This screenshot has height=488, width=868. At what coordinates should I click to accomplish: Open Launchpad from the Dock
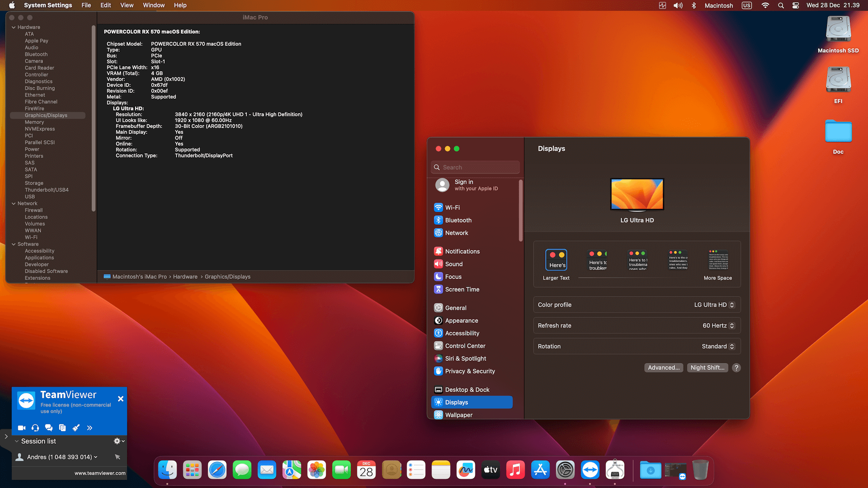[x=192, y=470]
